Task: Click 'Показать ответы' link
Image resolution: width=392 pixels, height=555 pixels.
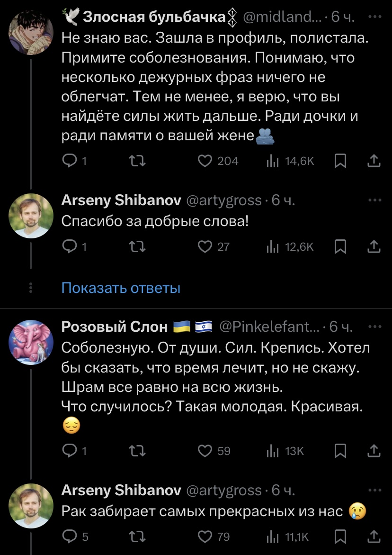Action: (x=121, y=288)
